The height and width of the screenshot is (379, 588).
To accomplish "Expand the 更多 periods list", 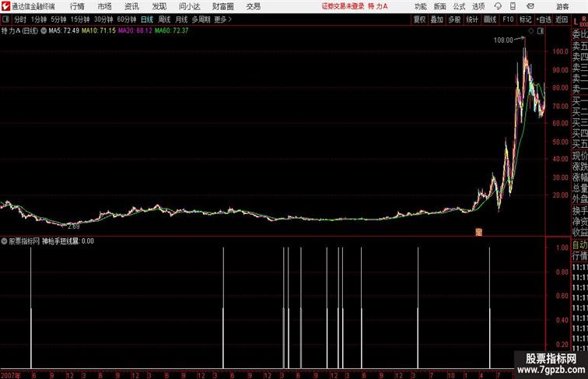I will point(222,19).
